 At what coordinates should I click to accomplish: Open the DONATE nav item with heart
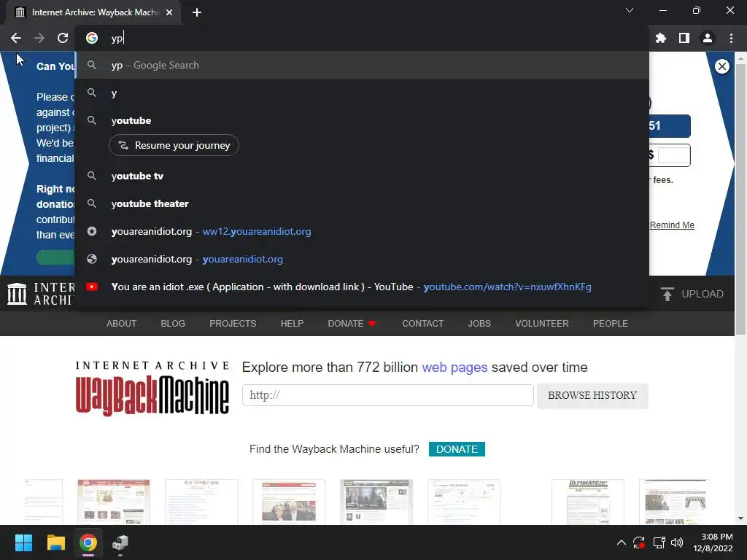point(352,323)
